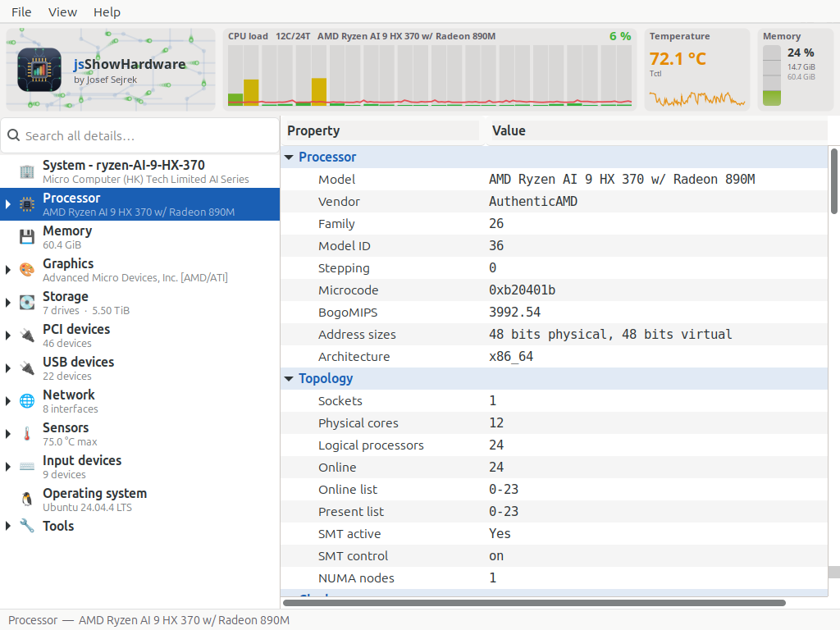Expand the USB devices tree arrow
The width and height of the screenshot is (840, 630).
8,368
